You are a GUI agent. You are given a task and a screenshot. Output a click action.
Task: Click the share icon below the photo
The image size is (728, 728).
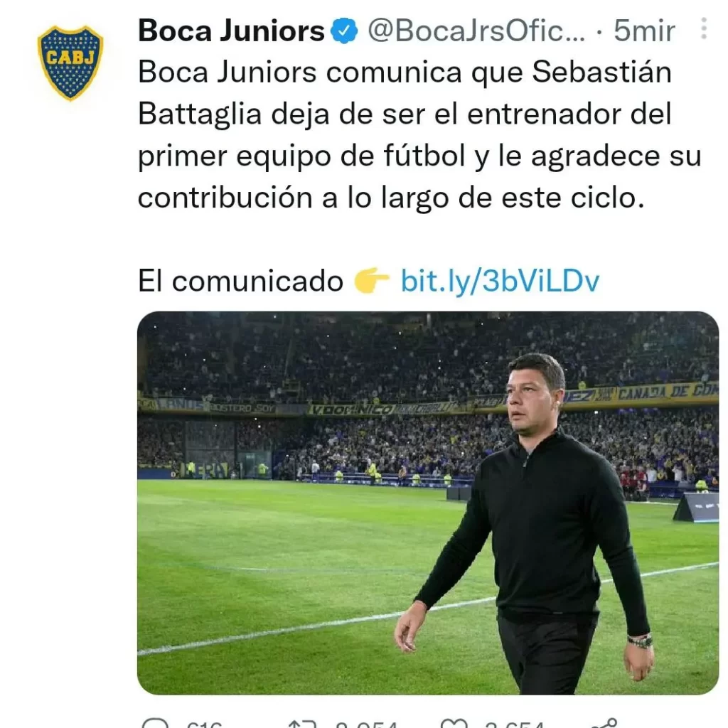coord(605,723)
